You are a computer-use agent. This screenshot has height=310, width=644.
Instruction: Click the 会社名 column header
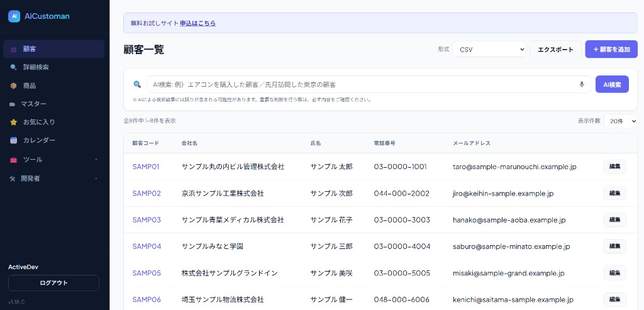pyautogui.click(x=189, y=143)
